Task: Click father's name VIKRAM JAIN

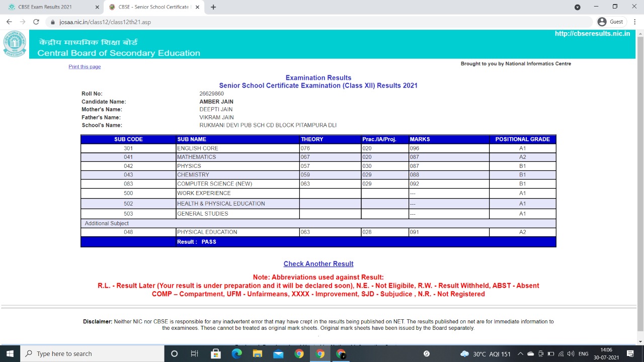Action: pos(216,117)
